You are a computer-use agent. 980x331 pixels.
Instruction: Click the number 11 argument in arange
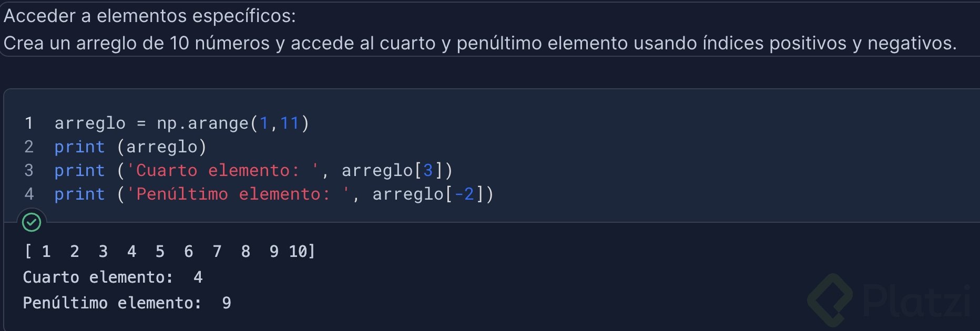[x=289, y=123]
